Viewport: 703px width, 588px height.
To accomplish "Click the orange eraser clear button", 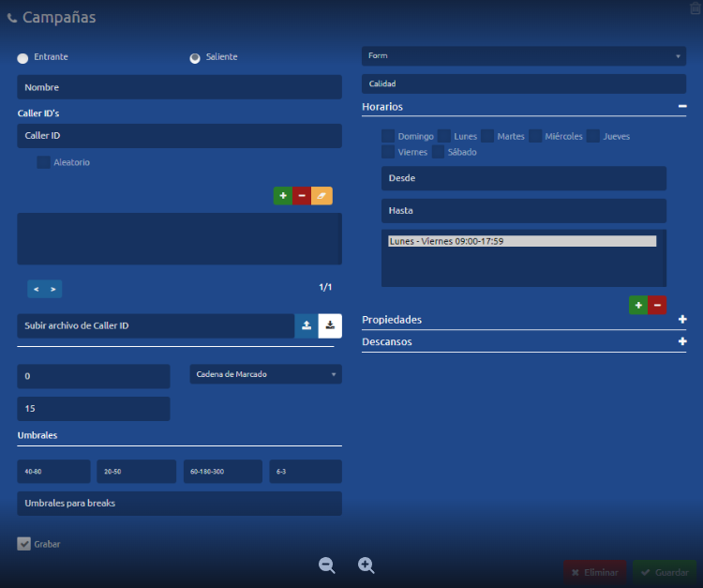I will point(322,196).
